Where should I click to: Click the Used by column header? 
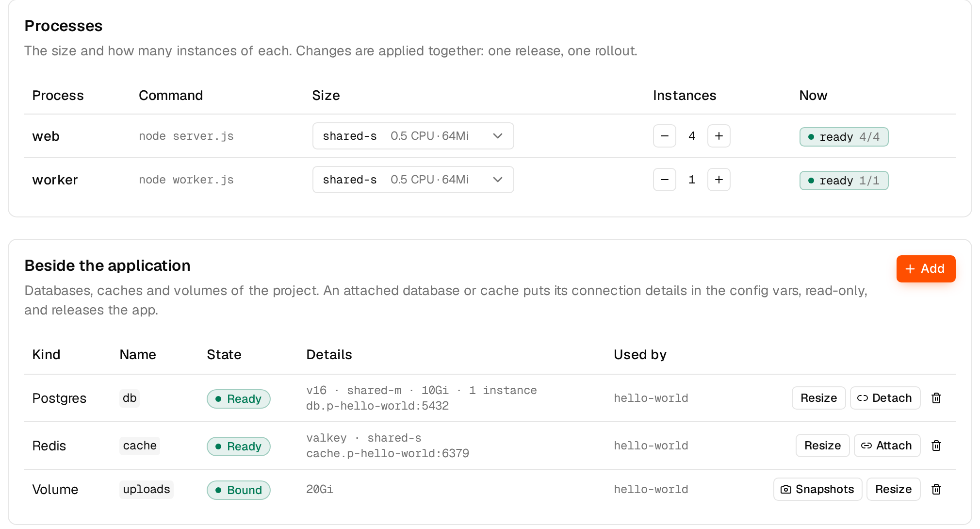(x=640, y=355)
